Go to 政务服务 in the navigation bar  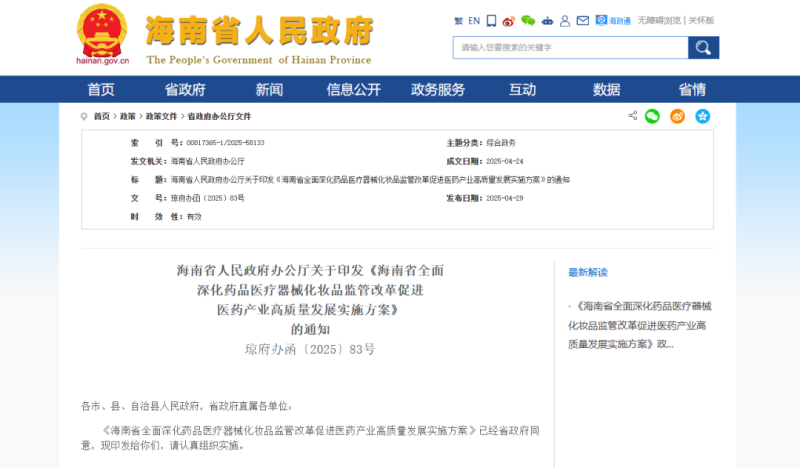(x=437, y=89)
